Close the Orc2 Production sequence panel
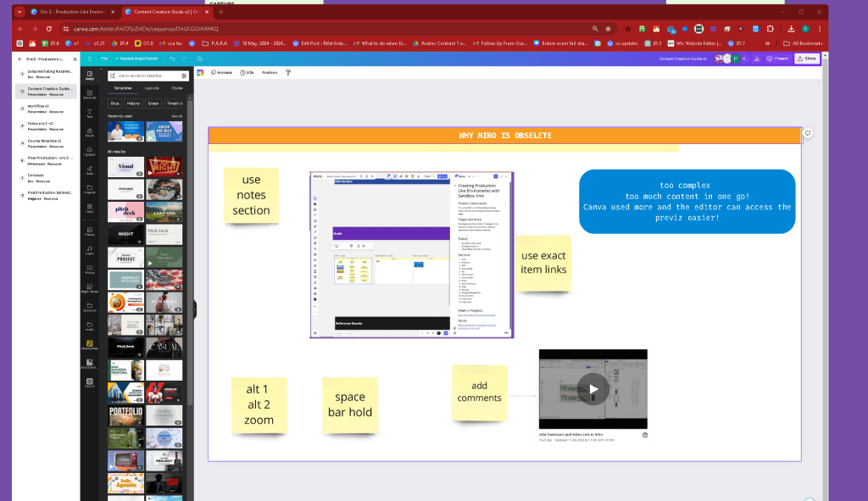The width and height of the screenshot is (868, 501). 75,59
